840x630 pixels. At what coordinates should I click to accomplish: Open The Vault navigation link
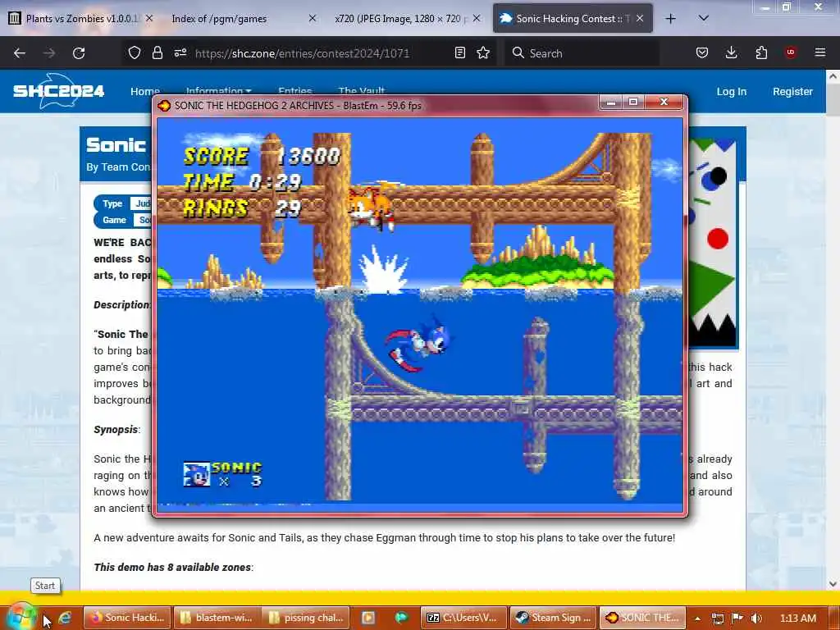click(361, 91)
